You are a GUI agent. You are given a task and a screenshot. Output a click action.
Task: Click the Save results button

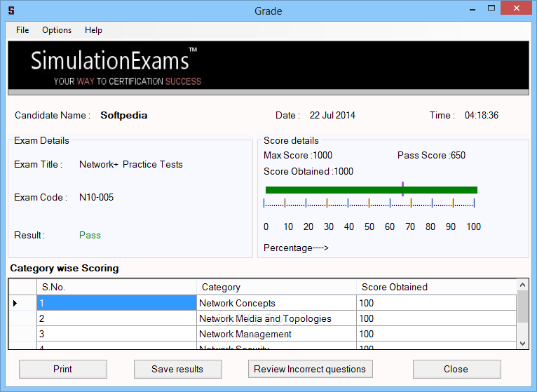point(178,369)
